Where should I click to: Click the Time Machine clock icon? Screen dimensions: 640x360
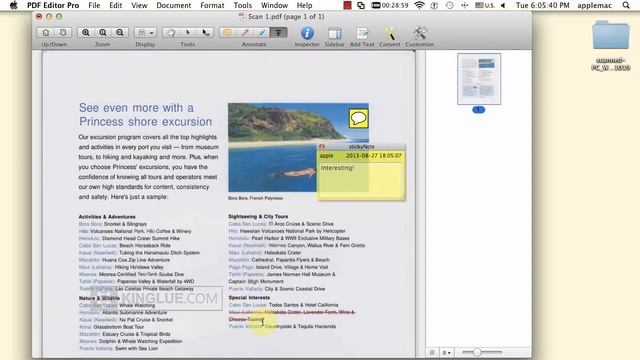449,5
